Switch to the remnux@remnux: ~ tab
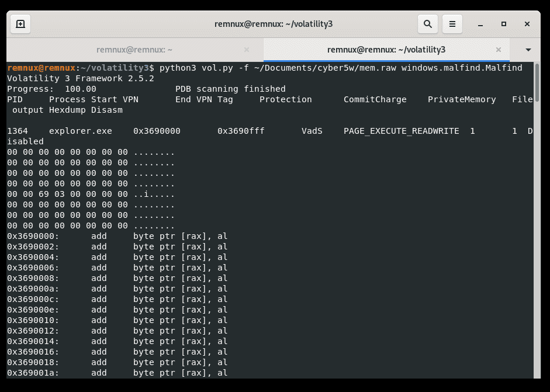The image size is (550, 392). coord(134,50)
